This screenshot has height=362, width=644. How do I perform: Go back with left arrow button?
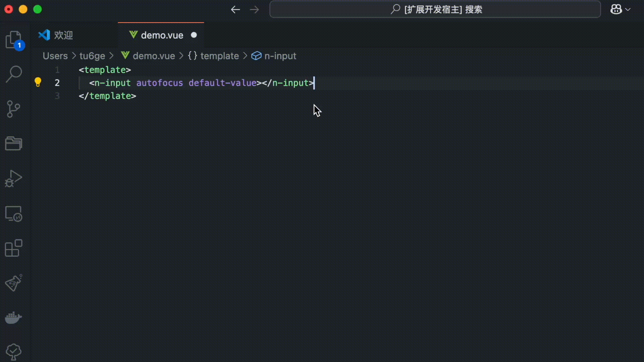coord(235,9)
